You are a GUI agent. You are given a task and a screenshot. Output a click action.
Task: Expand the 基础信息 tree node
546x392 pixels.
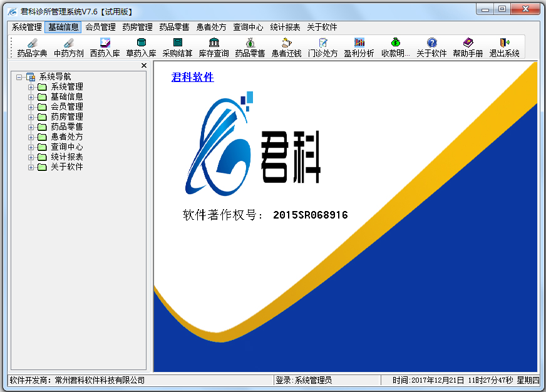pyautogui.click(x=31, y=97)
